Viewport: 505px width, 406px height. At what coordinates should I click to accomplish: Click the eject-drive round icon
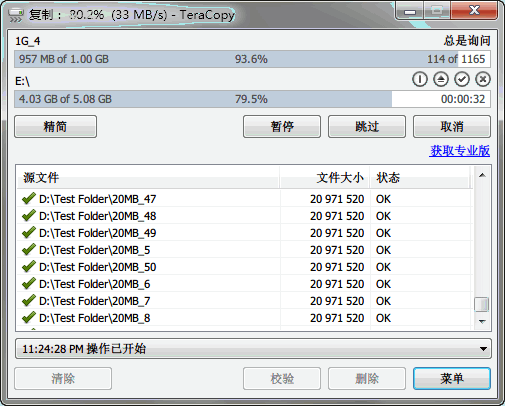point(441,80)
